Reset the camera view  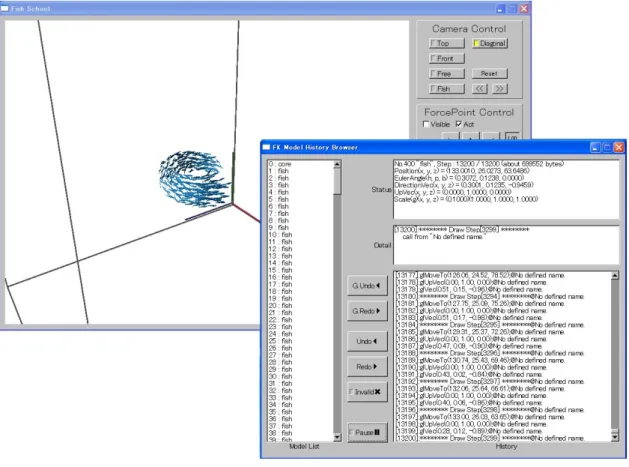click(x=489, y=73)
